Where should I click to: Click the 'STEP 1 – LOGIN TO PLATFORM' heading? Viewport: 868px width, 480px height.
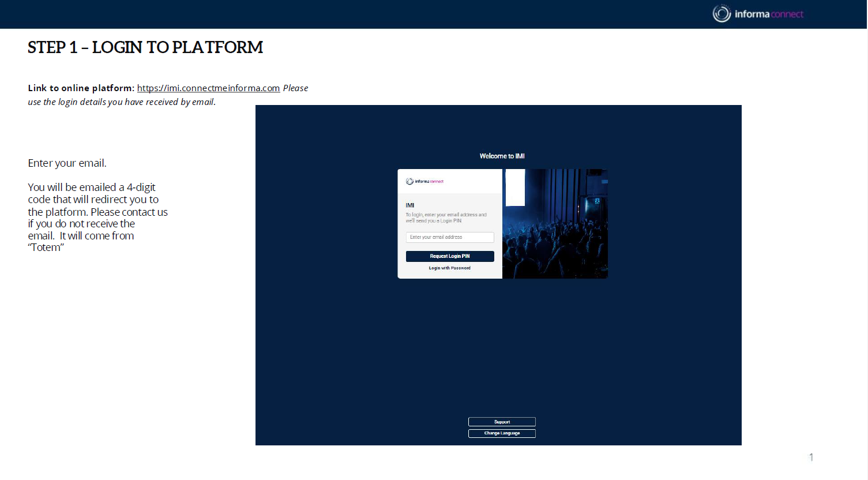pos(145,47)
